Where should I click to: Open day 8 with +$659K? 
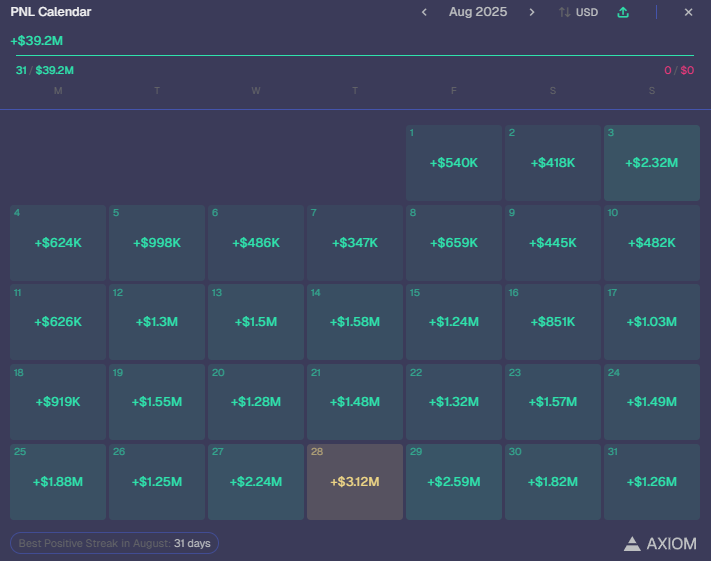pyautogui.click(x=454, y=243)
